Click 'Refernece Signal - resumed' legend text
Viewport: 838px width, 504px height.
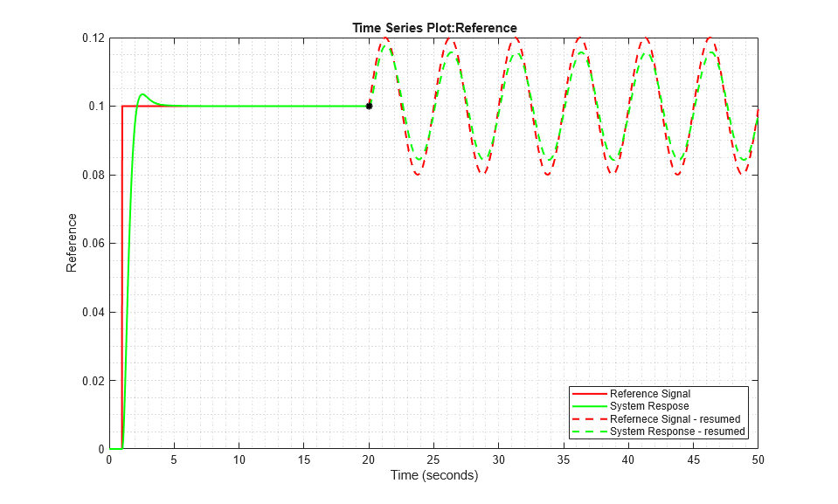coord(675,419)
